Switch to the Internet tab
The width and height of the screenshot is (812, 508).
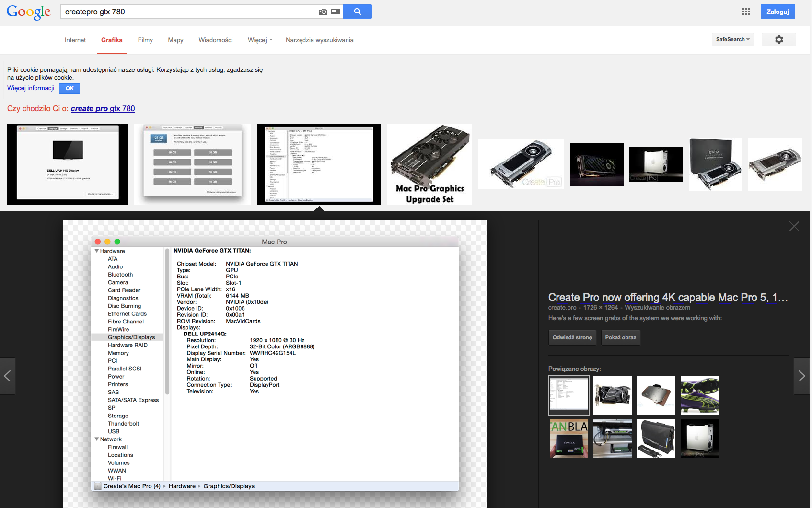(75, 40)
